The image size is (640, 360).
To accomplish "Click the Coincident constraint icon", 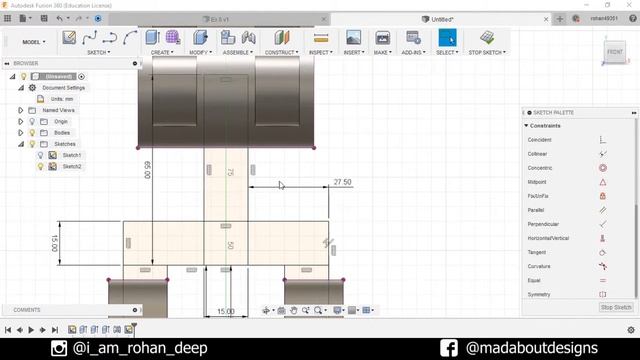I will pos(602,140).
